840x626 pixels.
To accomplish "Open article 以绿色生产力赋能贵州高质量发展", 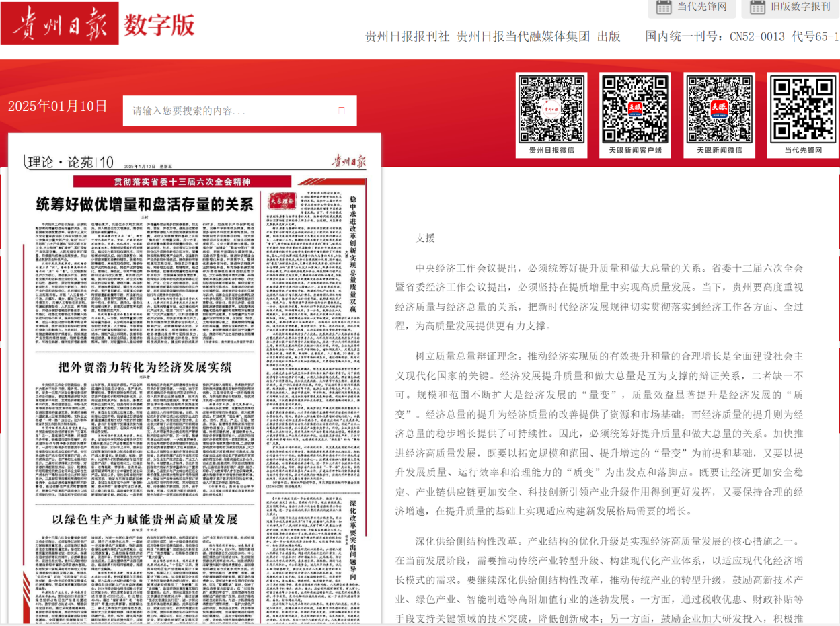I will pos(145,519).
